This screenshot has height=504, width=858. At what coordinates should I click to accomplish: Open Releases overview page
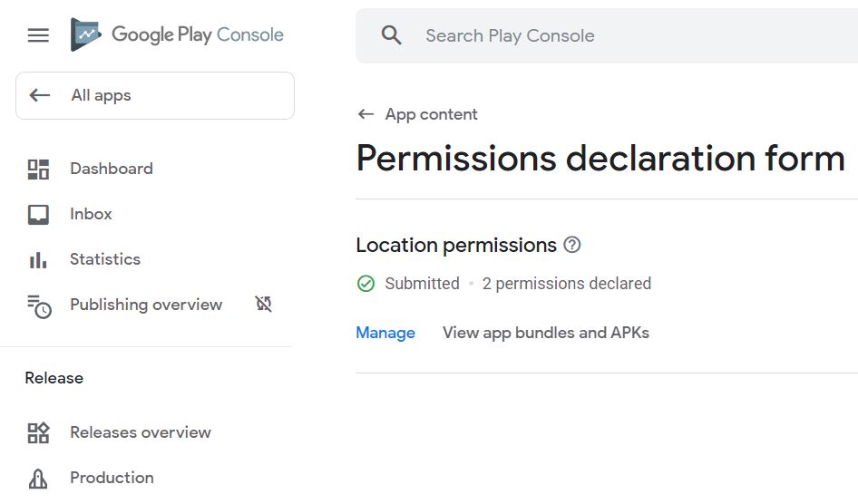click(141, 432)
